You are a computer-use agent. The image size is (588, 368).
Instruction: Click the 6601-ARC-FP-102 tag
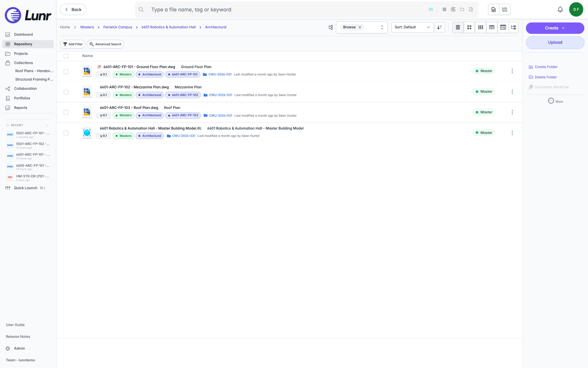[183, 95]
